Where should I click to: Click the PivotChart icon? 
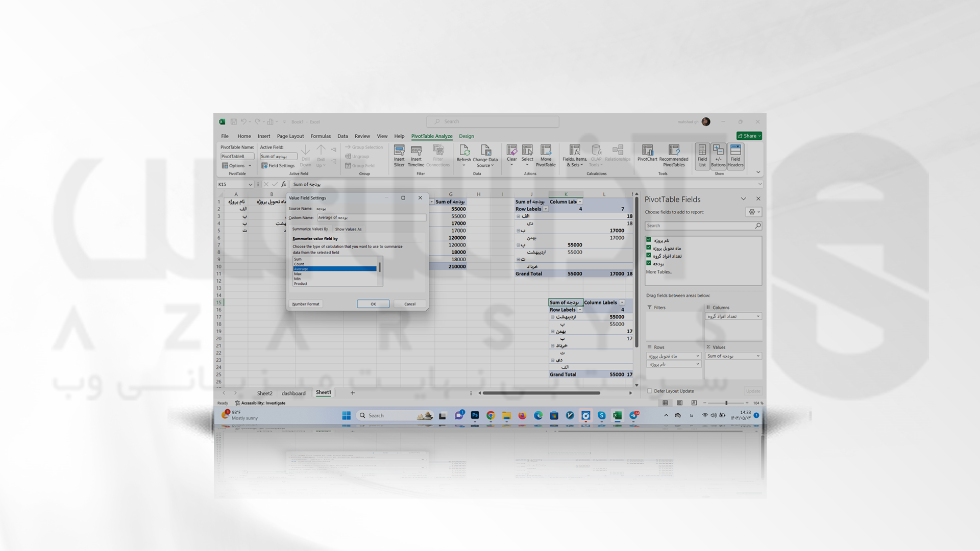[x=647, y=153]
